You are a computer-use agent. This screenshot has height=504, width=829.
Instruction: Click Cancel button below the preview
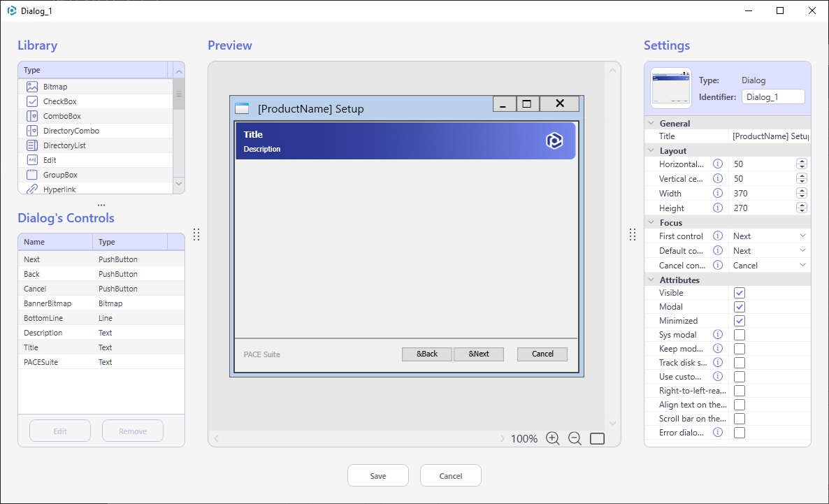click(450, 475)
